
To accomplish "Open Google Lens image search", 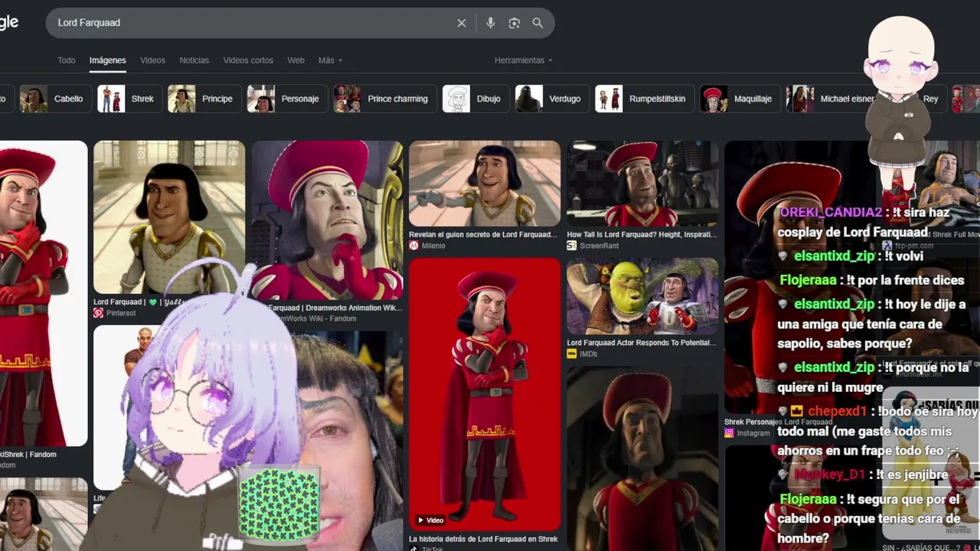I will click(514, 23).
